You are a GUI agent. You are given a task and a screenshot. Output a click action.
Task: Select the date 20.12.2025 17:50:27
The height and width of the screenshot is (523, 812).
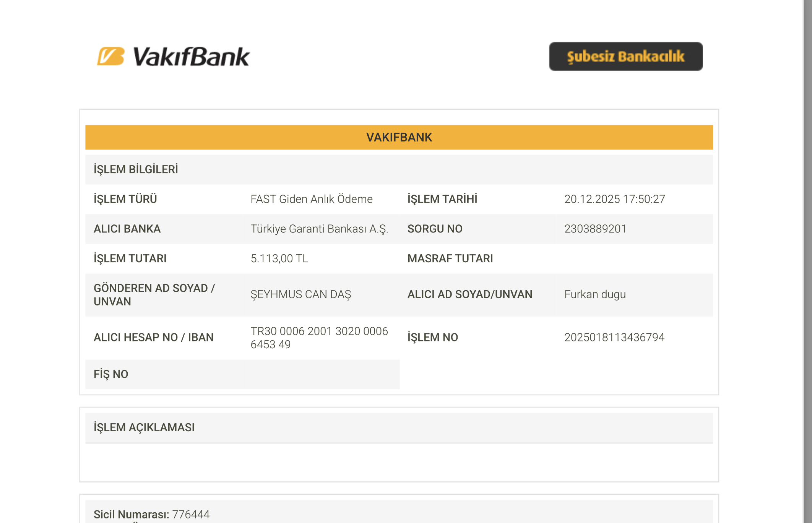pyautogui.click(x=615, y=199)
